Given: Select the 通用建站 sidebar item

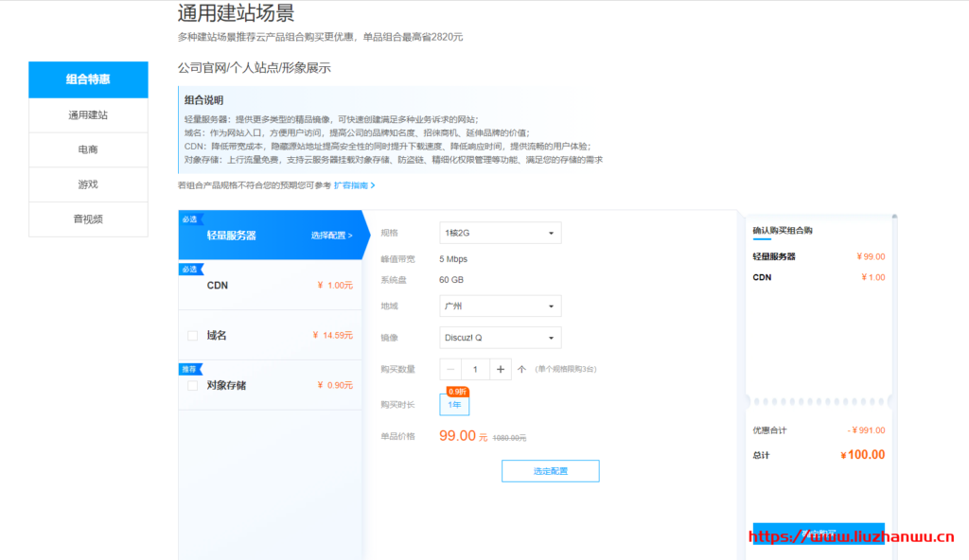Looking at the screenshot, I should coord(88,114).
